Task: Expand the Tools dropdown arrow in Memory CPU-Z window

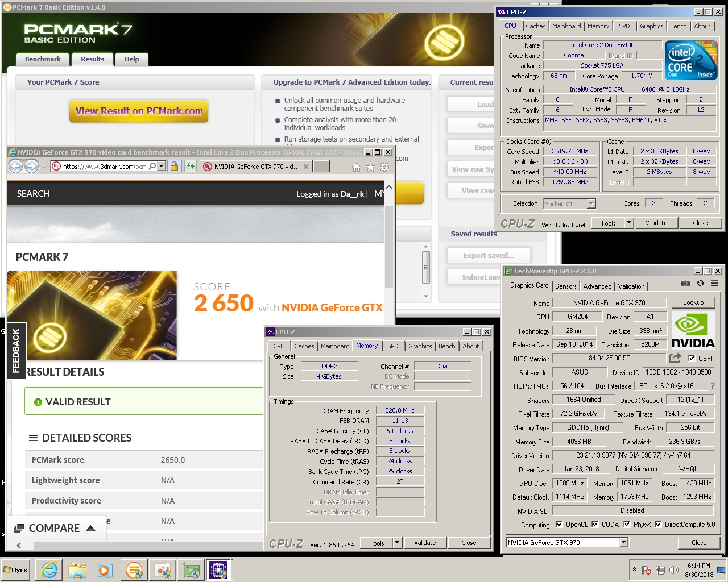Action: 398,543
